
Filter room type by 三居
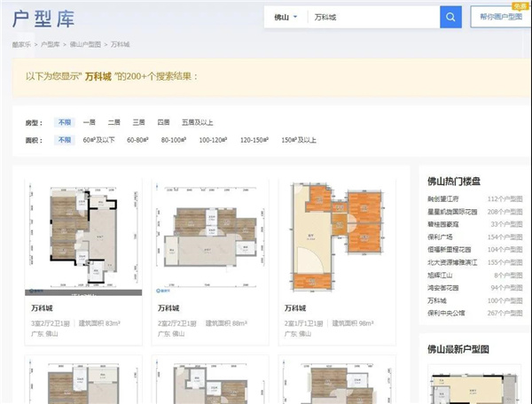pos(139,122)
